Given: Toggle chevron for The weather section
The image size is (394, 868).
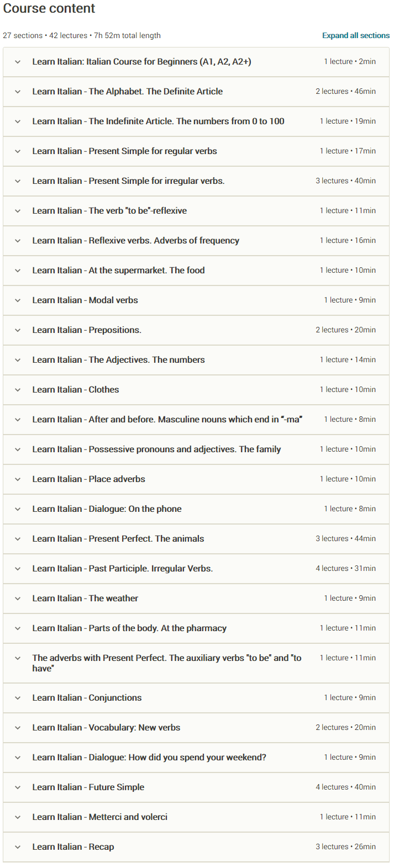Looking at the screenshot, I should (x=18, y=599).
